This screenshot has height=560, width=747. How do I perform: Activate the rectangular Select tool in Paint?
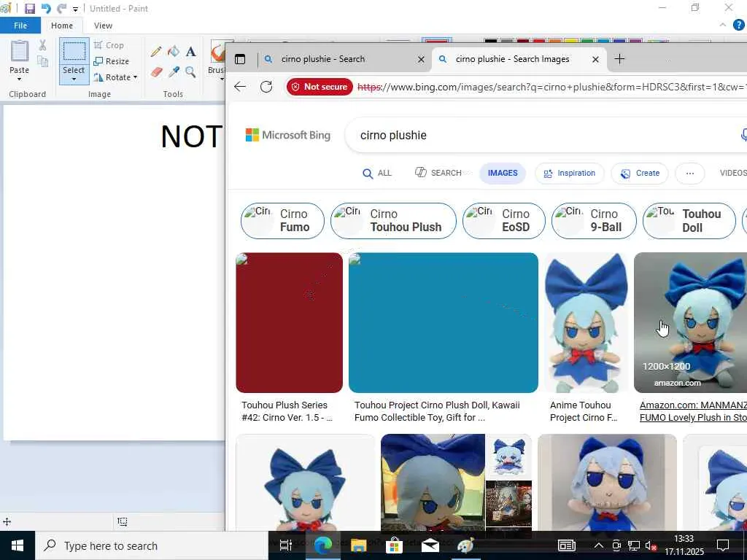click(74, 51)
